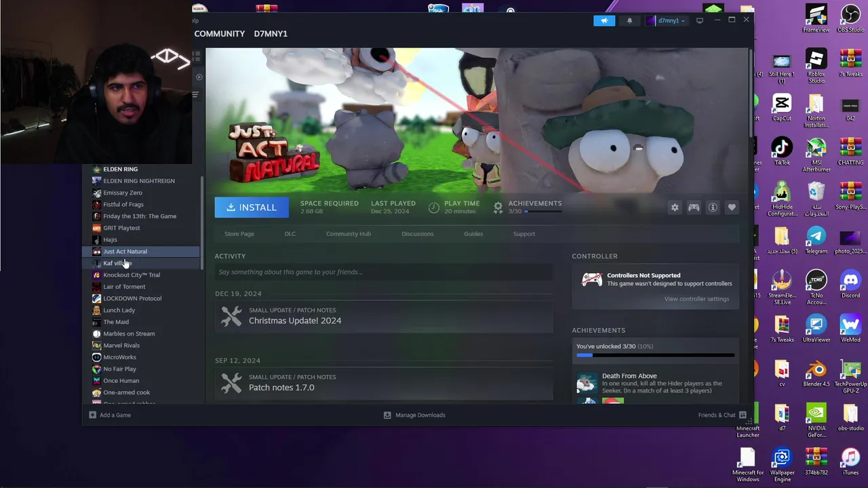Click the TechPowerUp GPU-Z desktop icon
The image size is (868, 488).
(x=850, y=377)
